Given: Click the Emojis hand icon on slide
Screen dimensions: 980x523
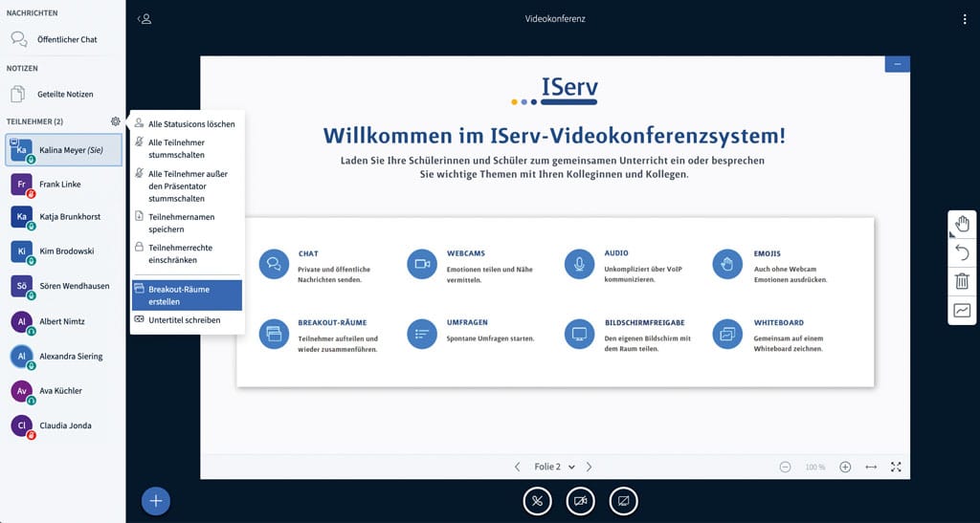Looking at the screenshot, I should tap(727, 264).
